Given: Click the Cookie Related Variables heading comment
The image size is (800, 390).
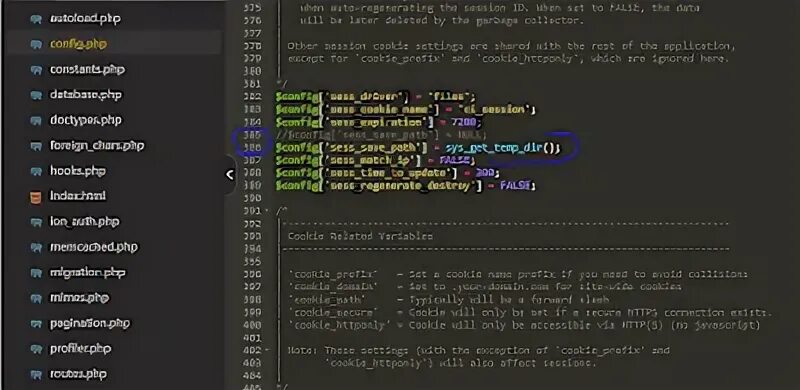Looking at the screenshot, I should tap(360, 236).
